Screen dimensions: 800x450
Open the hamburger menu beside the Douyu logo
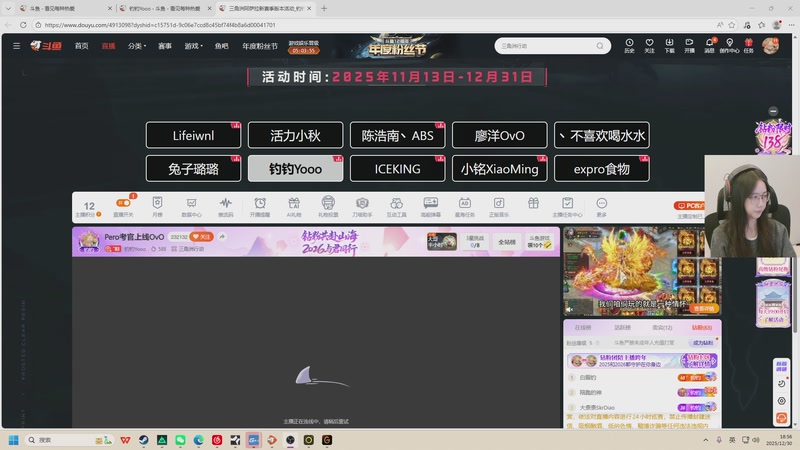pos(16,46)
